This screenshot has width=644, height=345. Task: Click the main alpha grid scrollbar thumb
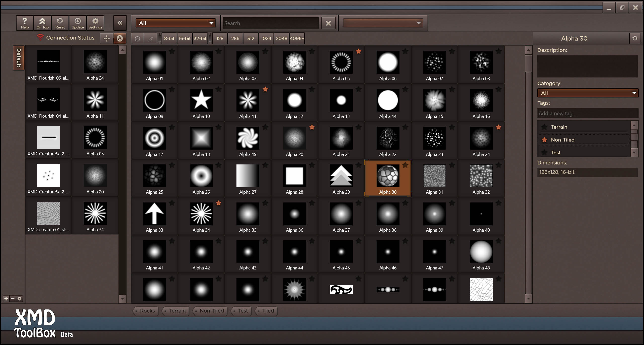[528, 63]
